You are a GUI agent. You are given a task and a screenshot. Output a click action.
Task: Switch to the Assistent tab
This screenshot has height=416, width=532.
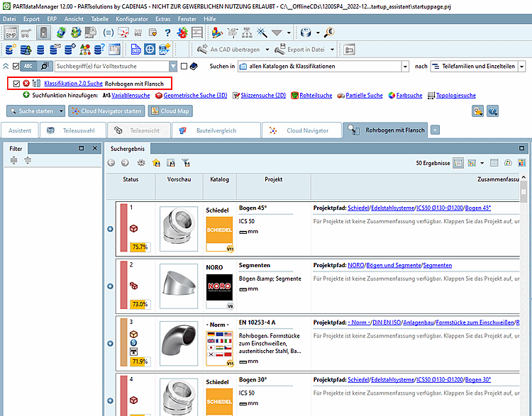click(x=20, y=130)
